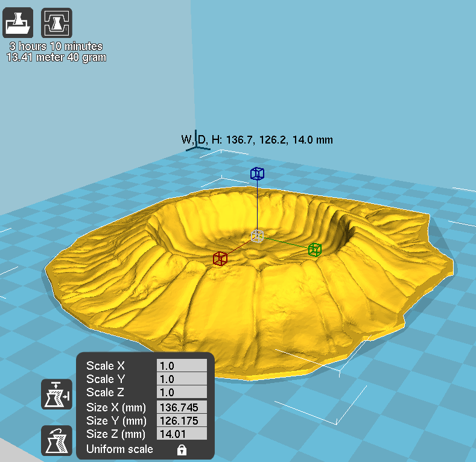Select the Scale tool icon
The width and height of the screenshot is (476, 462).
pyautogui.click(x=57, y=394)
